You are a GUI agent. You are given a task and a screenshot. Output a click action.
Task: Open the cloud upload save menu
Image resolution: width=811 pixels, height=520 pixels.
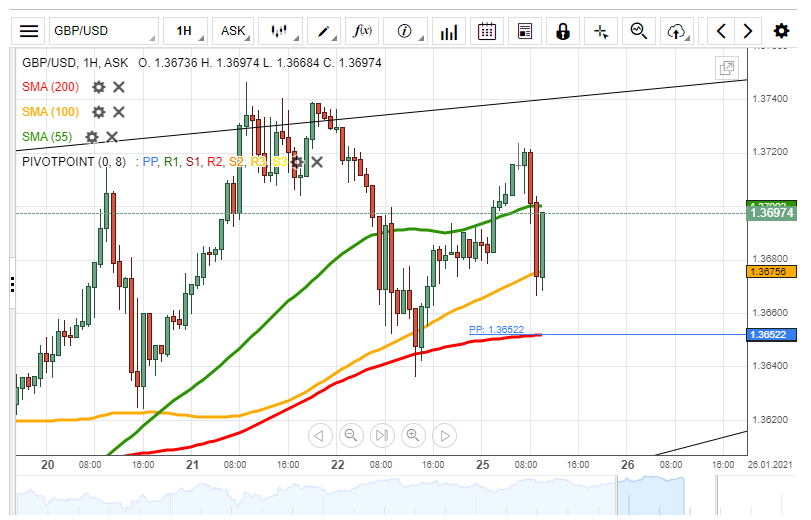pos(677,31)
